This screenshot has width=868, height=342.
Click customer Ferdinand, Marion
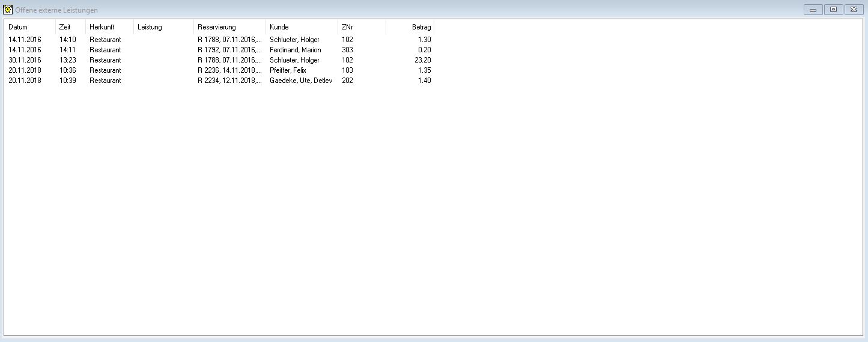295,50
